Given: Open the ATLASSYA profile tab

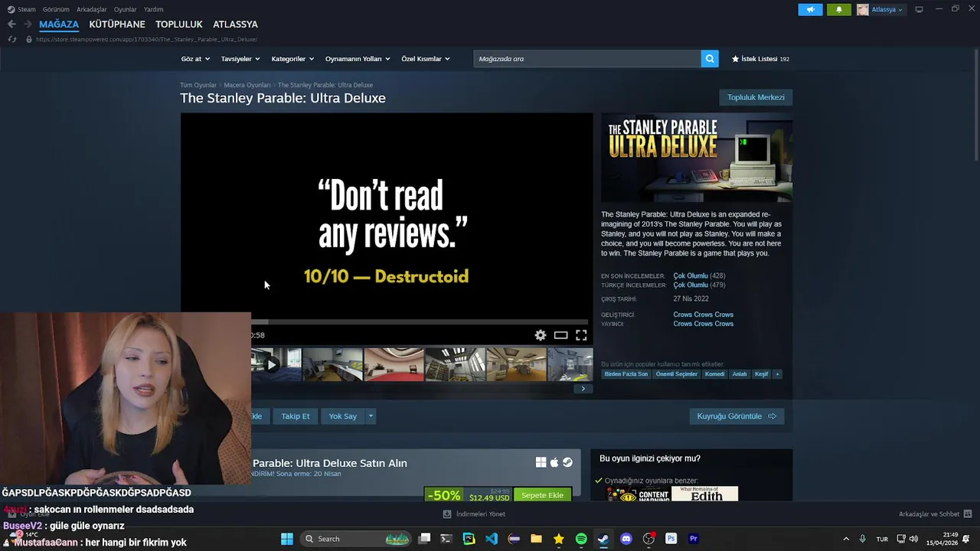Looking at the screenshot, I should pyautogui.click(x=235, y=24).
